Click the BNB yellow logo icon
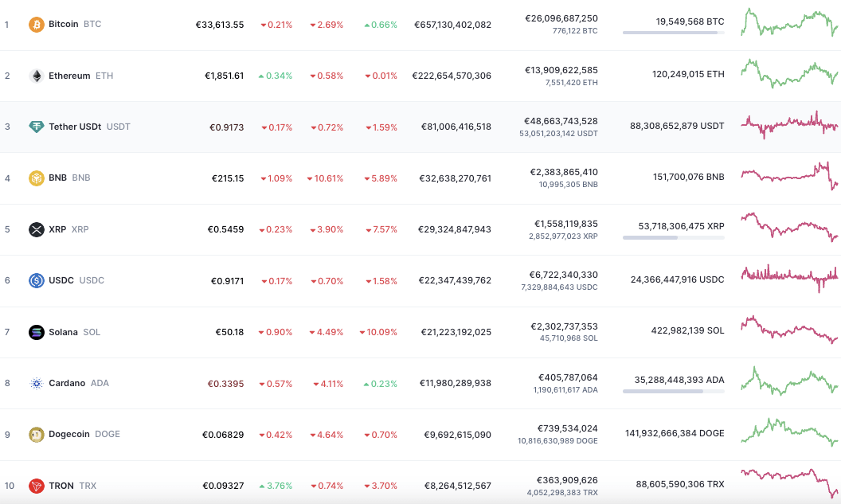The width and height of the screenshot is (841, 504). click(37, 178)
